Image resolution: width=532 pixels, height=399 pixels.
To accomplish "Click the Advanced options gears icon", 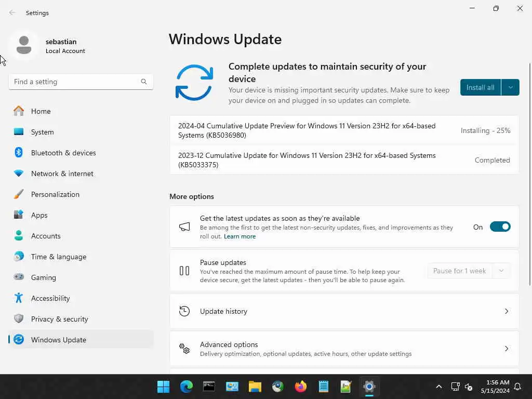I will 184,349.
